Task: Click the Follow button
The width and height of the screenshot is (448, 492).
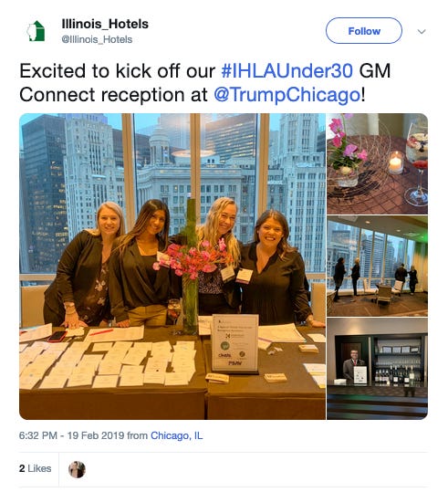Action: click(x=364, y=31)
